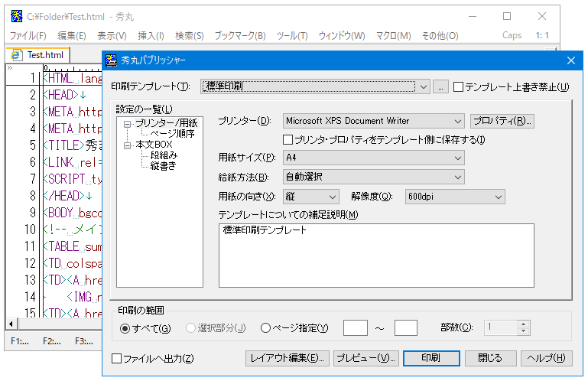This screenshot has height=381, width=588.
Task: Check the ファイルへ出力 option
Action: point(117,358)
